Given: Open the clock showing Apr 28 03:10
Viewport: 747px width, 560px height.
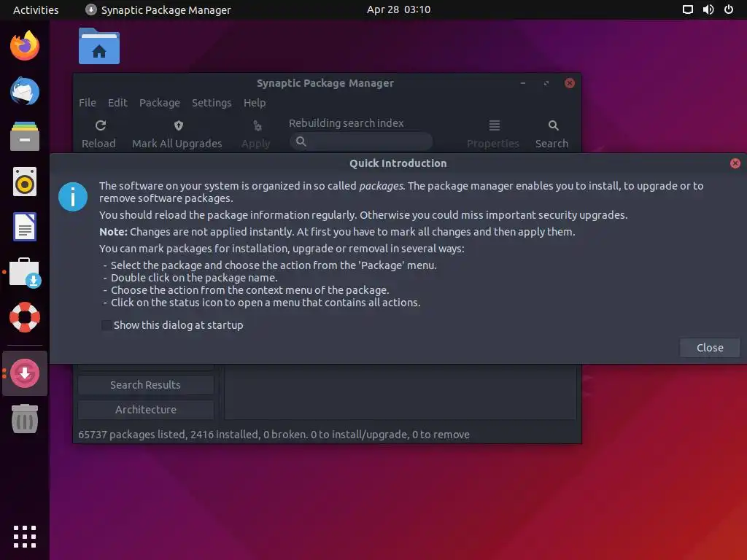Looking at the screenshot, I should click(x=398, y=9).
